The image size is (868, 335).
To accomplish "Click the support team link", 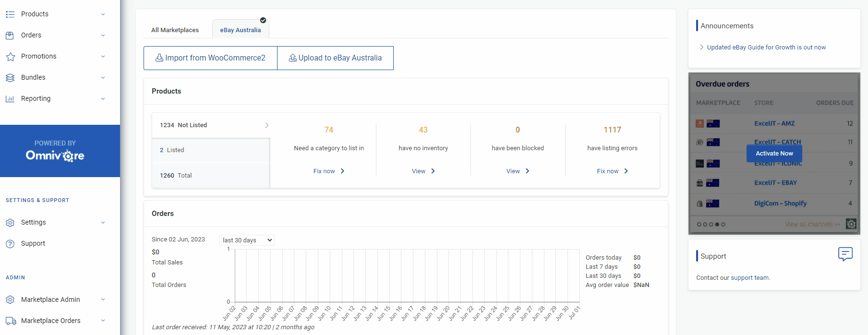I will click(x=750, y=278).
